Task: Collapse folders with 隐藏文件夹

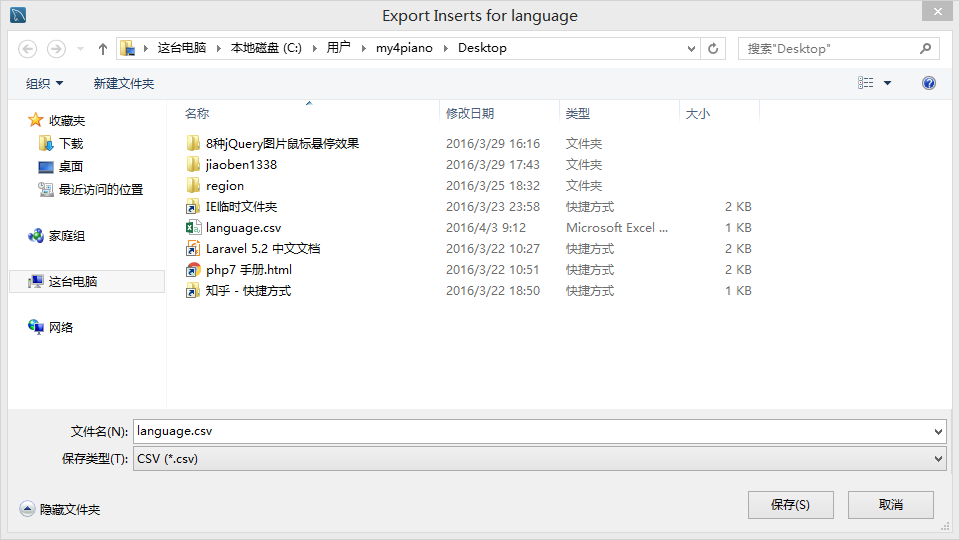Action: tap(60, 509)
